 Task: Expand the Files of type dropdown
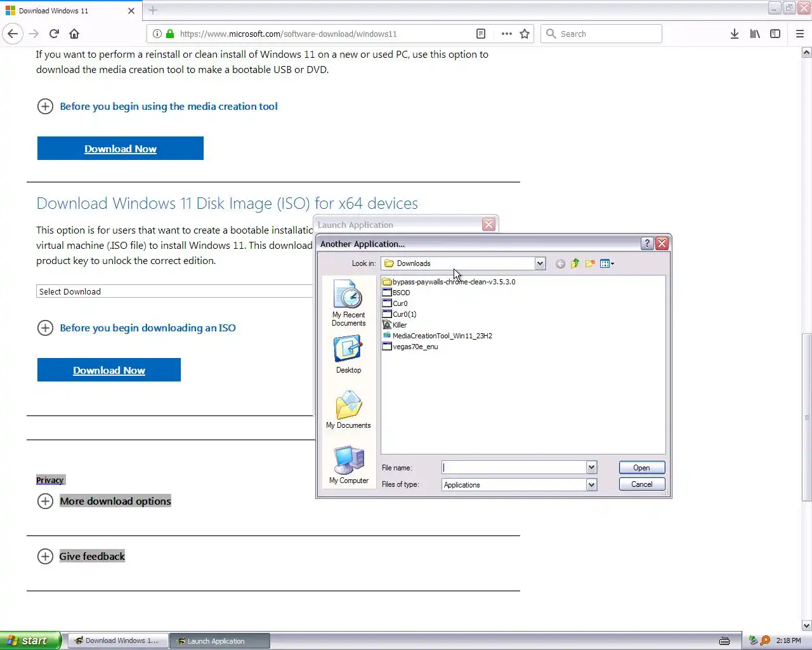tap(591, 484)
